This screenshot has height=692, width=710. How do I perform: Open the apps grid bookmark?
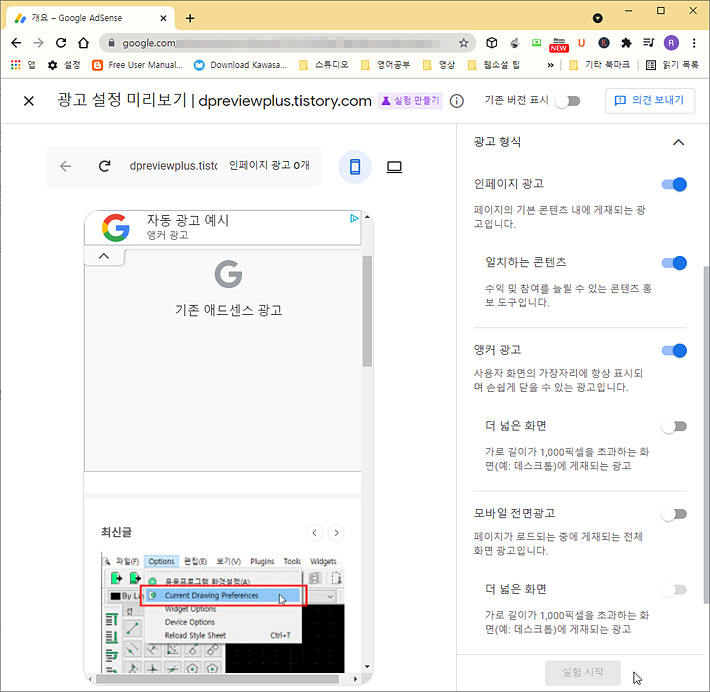click(23, 65)
